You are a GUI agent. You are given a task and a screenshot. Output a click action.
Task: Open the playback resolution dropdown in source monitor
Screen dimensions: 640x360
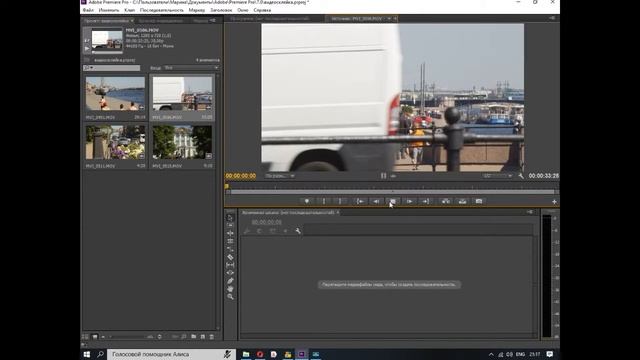point(498,176)
